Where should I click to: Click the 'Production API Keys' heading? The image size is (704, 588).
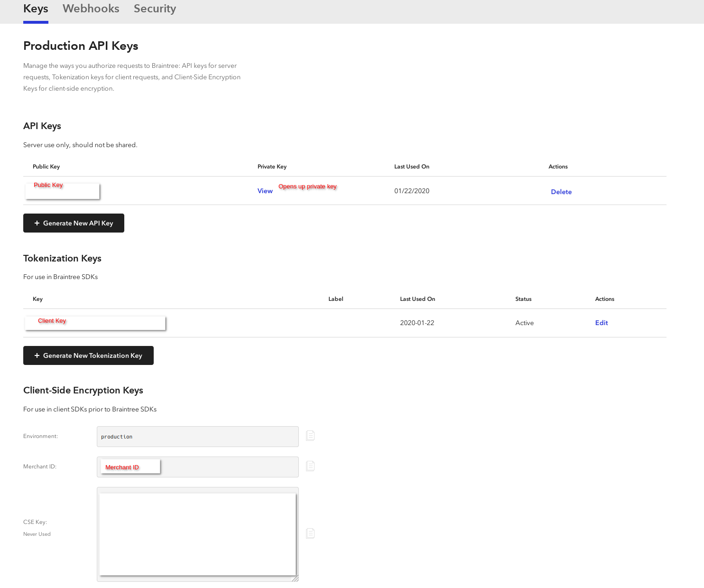81,46
